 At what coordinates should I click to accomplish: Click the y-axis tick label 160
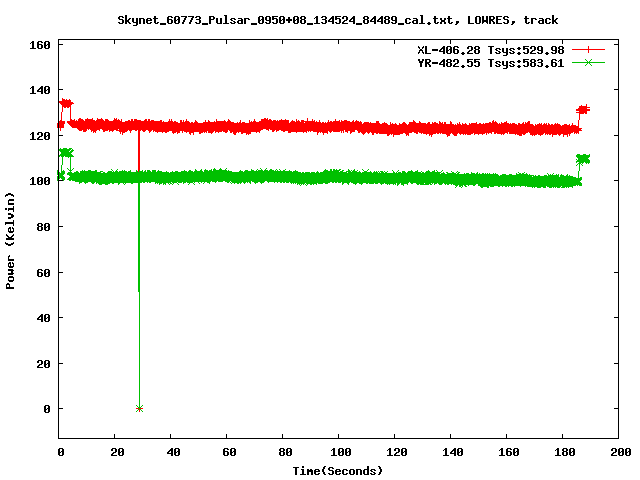click(x=40, y=45)
